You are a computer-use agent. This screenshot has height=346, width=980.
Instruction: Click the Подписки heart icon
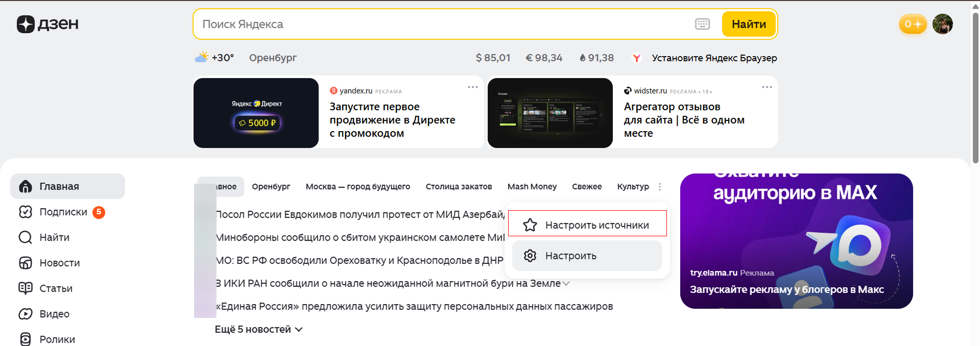[x=26, y=212]
